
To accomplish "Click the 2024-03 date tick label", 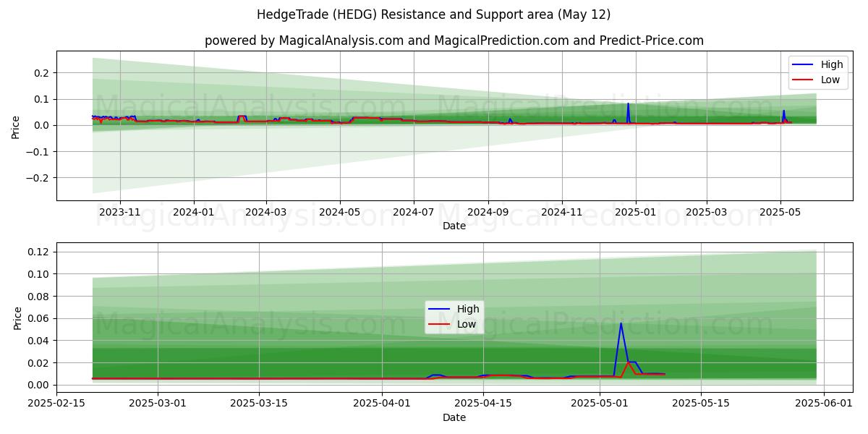I will 266,212.
